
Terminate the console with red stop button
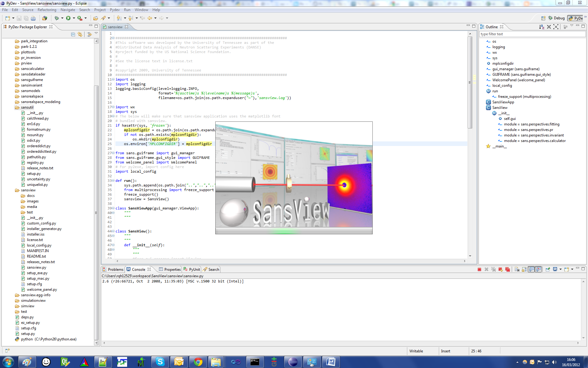point(479,269)
